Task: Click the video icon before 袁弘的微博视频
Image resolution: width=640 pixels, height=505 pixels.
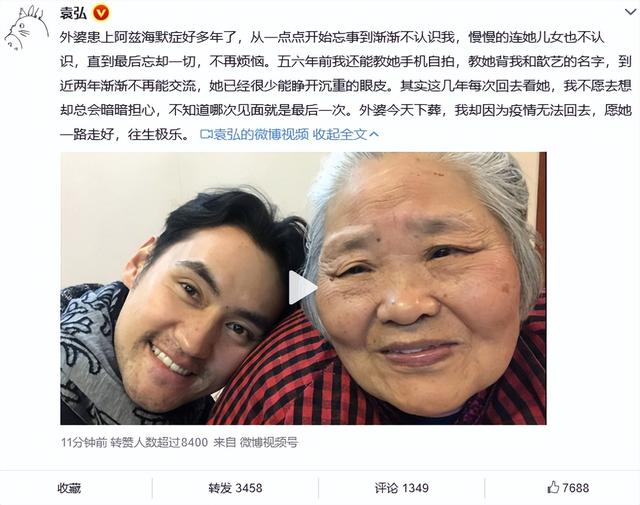Action: pos(207,134)
